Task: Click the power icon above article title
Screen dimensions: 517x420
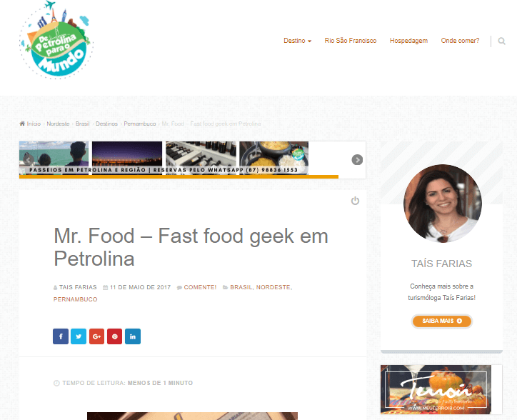Action: coord(355,201)
